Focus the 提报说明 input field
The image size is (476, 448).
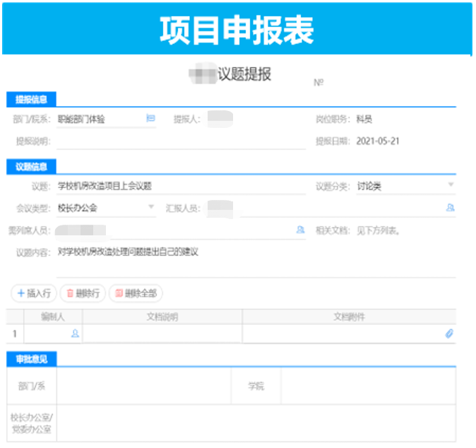(181, 141)
